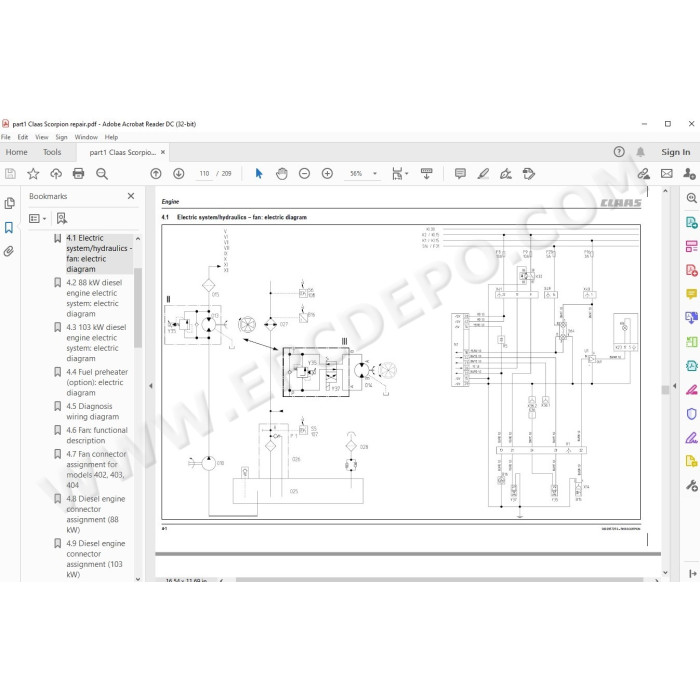Share link to file icon
Viewport: 700px width, 700px height.
pos(644,174)
